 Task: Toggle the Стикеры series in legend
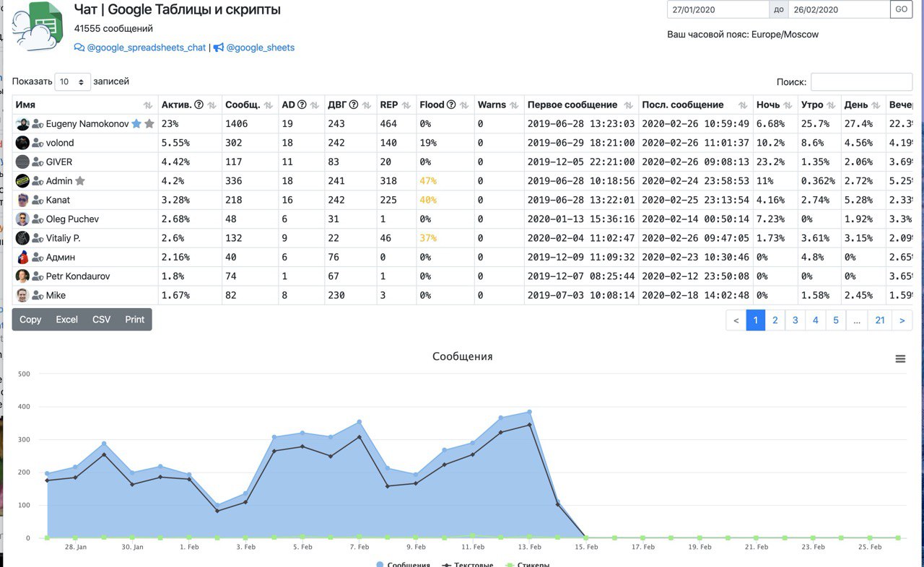click(x=528, y=564)
